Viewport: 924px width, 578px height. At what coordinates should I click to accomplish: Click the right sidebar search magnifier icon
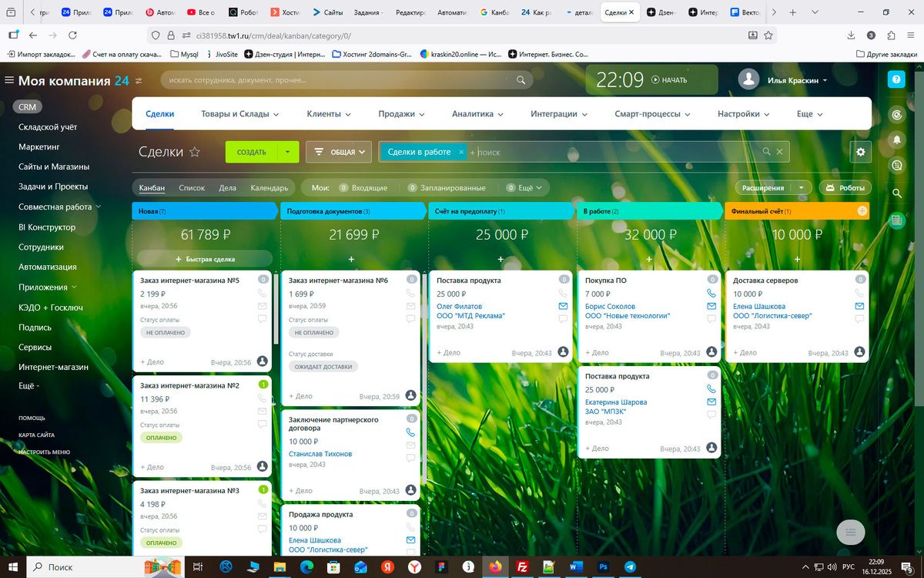(x=896, y=193)
